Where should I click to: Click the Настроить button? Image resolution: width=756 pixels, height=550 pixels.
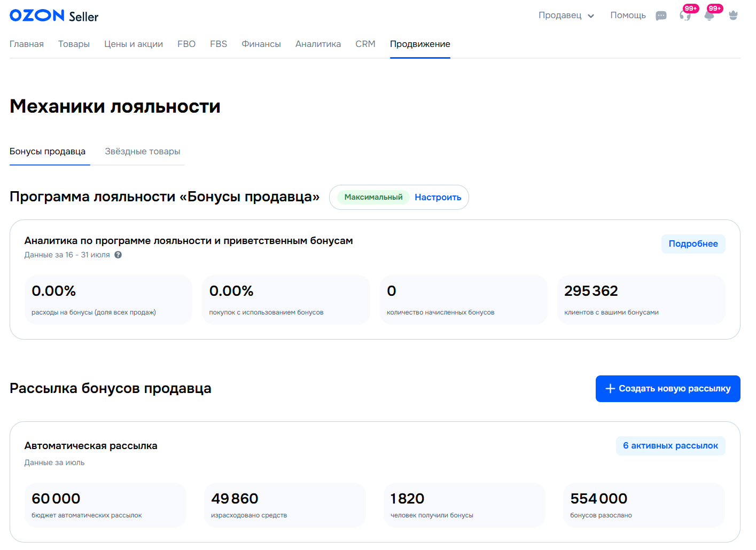coord(438,198)
